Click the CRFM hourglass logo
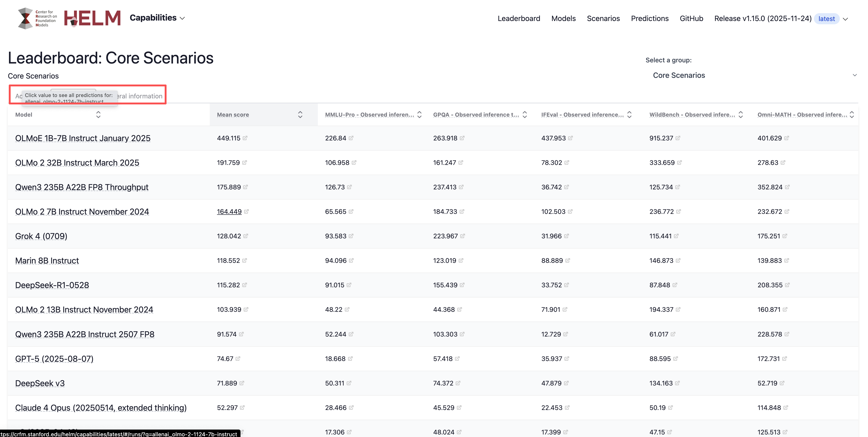The image size is (868, 437). tap(25, 18)
